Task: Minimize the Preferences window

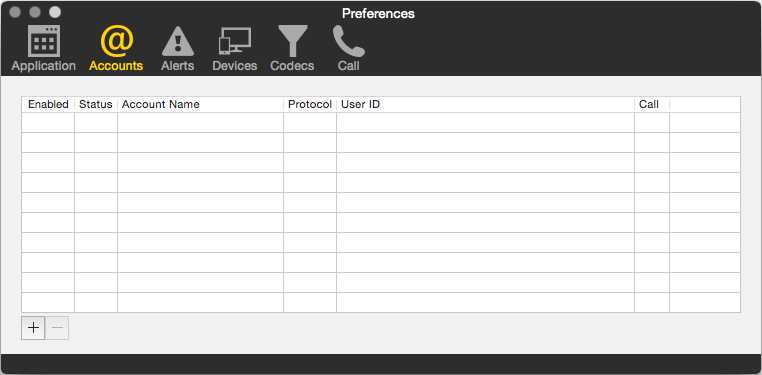Action: [35, 12]
